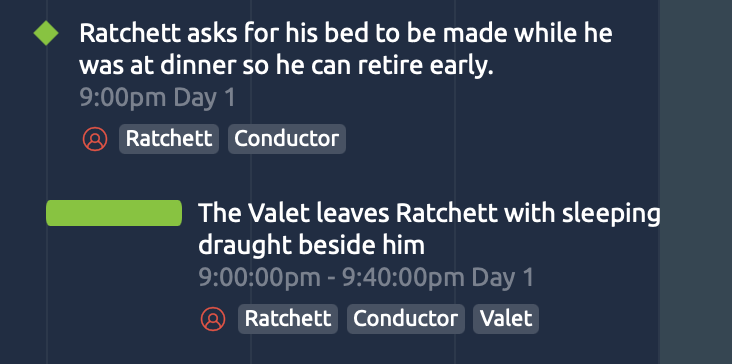Grab the end edge of green duration bar
This screenshot has width=732, height=364.
[x=181, y=213]
